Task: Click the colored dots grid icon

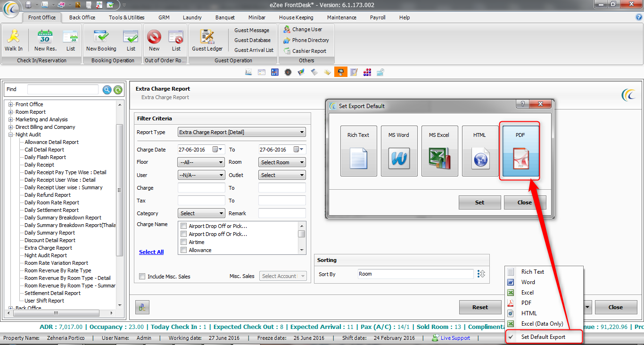Action: 367,72
